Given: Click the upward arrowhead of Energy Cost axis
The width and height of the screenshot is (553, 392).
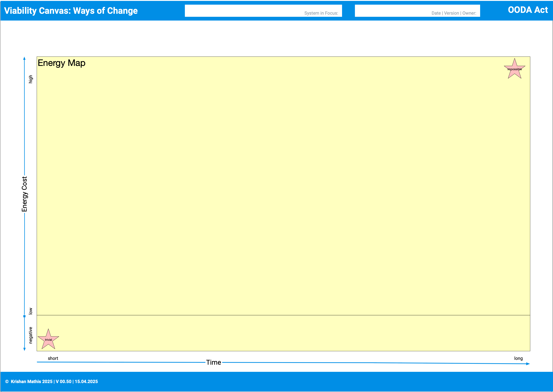Looking at the screenshot, I should click(24, 58).
